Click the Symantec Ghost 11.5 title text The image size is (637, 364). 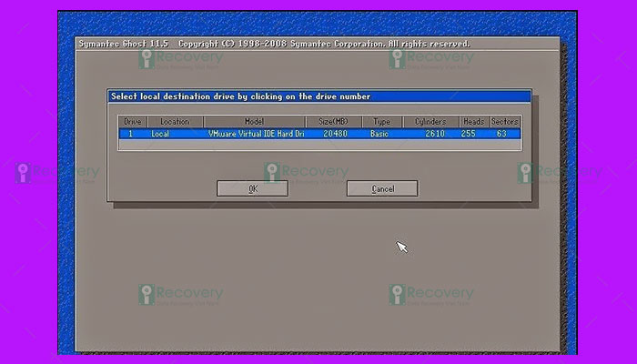[124, 44]
